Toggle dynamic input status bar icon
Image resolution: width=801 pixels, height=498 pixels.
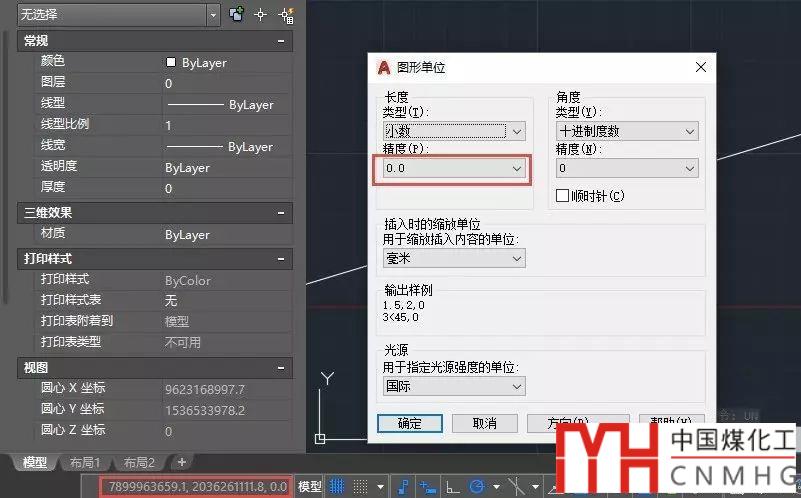(428, 486)
